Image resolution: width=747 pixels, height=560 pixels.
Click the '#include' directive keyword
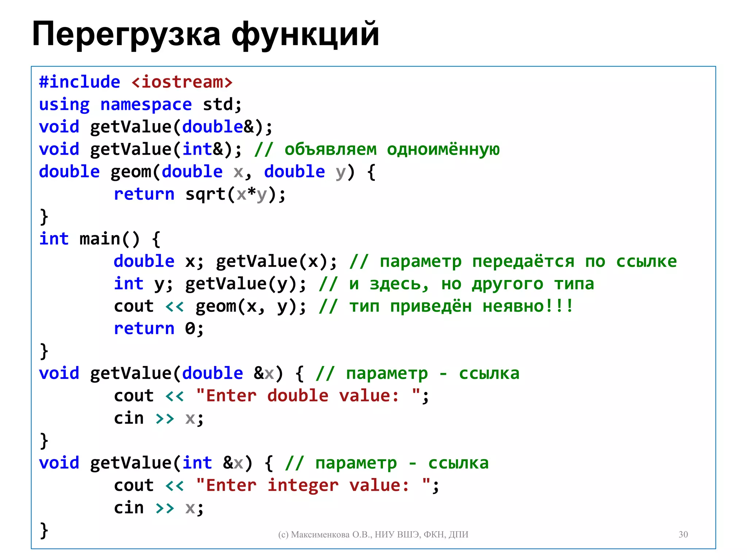(x=80, y=82)
